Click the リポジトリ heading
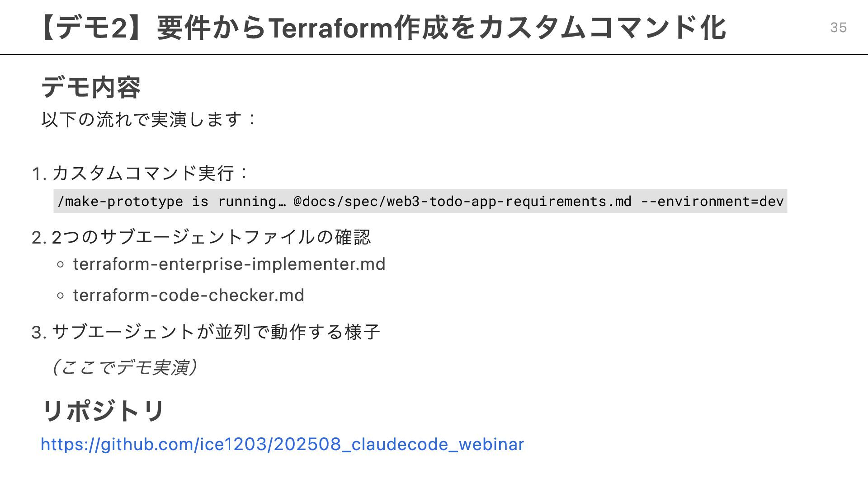Viewport: 868px width, 488px height. [104, 411]
